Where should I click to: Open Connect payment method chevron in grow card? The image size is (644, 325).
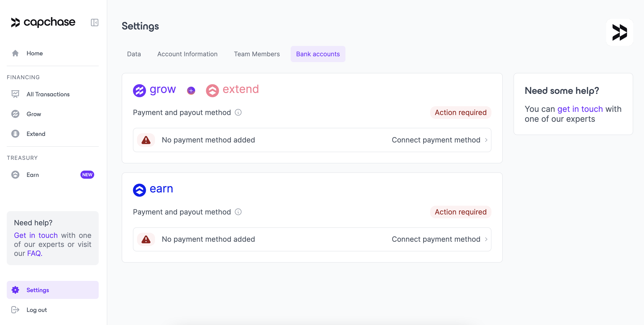pyautogui.click(x=486, y=140)
